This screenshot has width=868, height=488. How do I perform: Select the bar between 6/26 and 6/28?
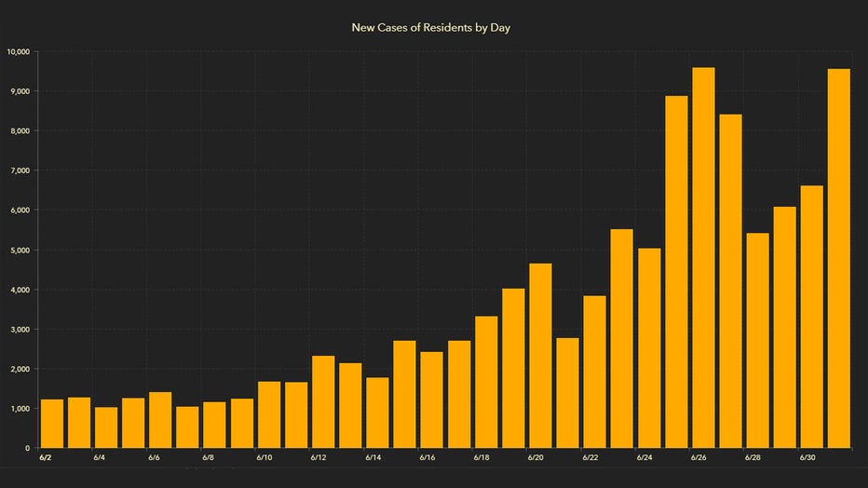(x=731, y=281)
